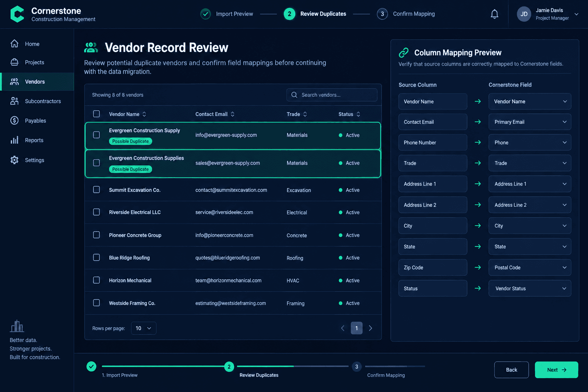
Task: Select Summit Excavation Co. checkbox
Action: tap(96, 189)
